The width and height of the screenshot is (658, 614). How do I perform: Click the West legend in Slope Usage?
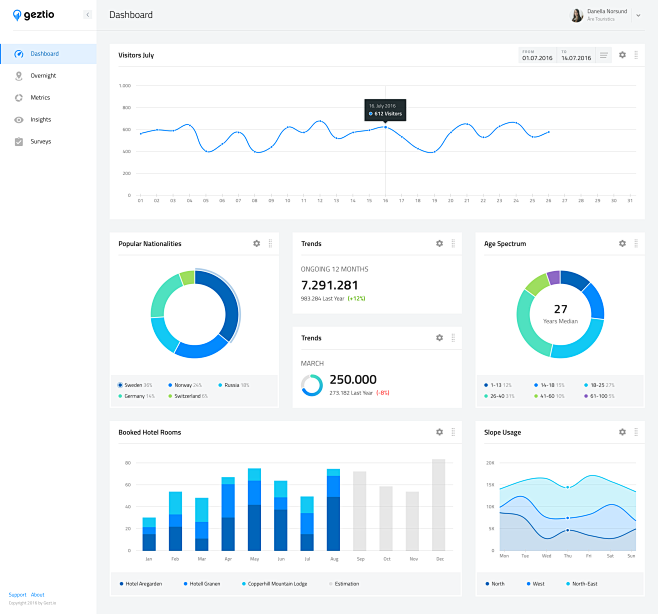pyautogui.click(x=535, y=584)
